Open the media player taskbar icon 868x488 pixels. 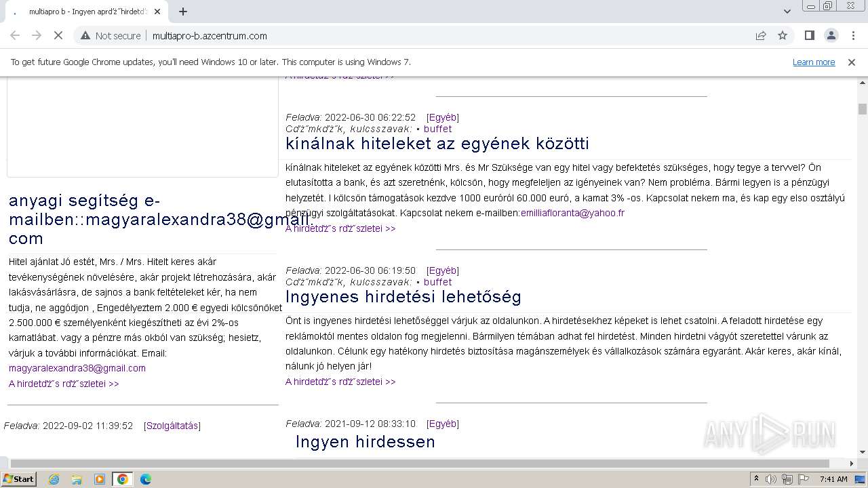(x=100, y=479)
